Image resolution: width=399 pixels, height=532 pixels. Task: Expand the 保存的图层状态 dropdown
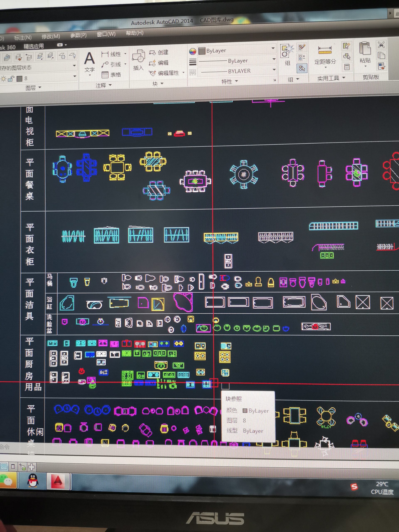click(74, 65)
